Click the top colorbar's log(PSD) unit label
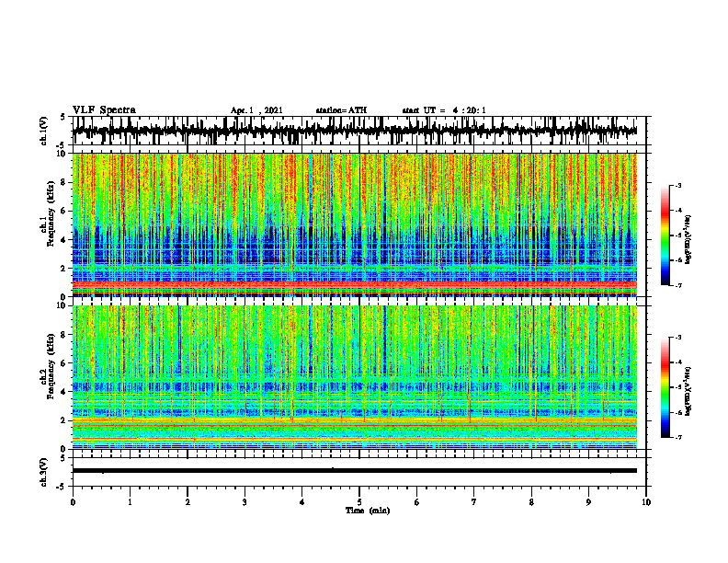Viewport: 728px width, 563px height. (x=688, y=239)
